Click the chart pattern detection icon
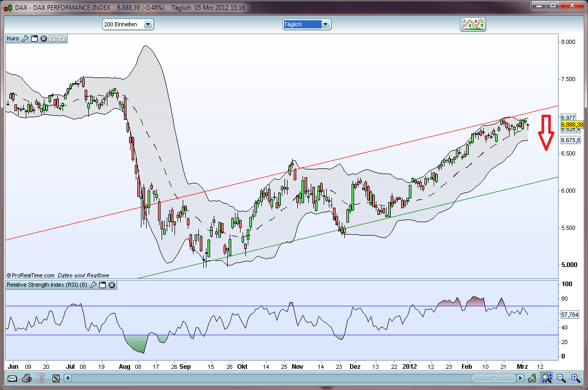The height and width of the screenshot is (390, 588). click(472, 24)
